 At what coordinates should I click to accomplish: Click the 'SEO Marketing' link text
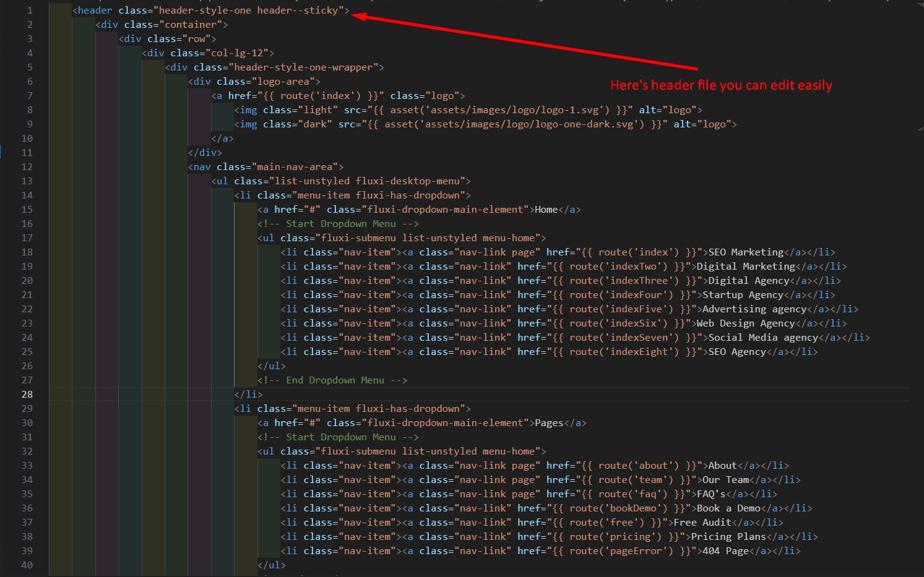point(746,252)
